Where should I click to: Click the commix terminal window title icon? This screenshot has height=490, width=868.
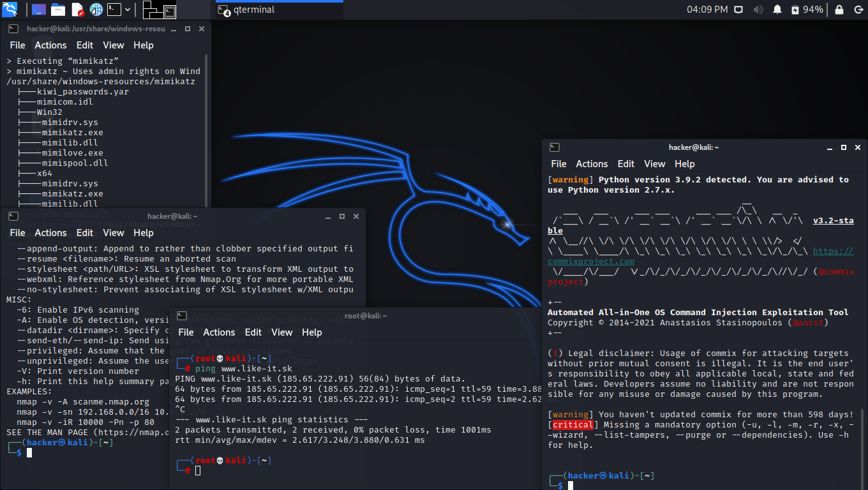point(555,147)
